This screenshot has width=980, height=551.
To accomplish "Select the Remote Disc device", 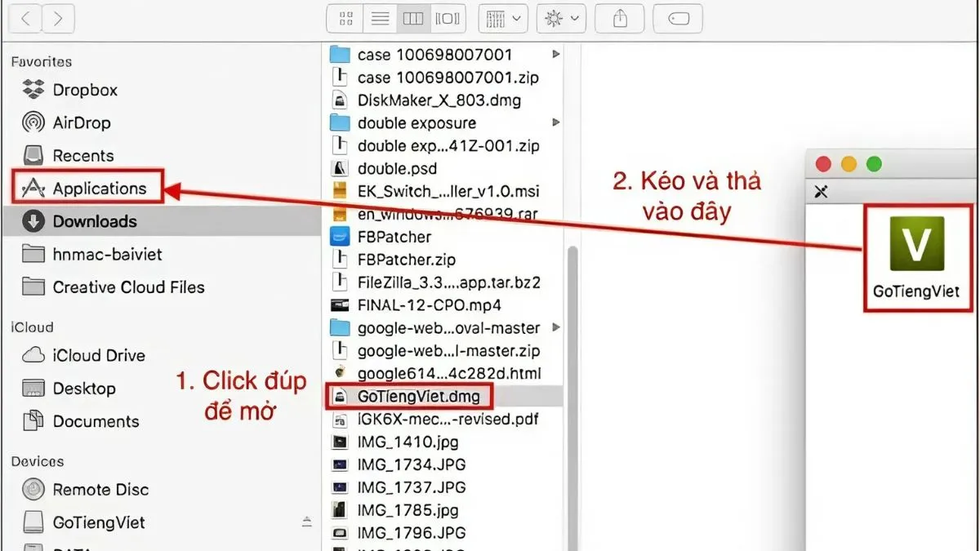I will pos(100,489).
